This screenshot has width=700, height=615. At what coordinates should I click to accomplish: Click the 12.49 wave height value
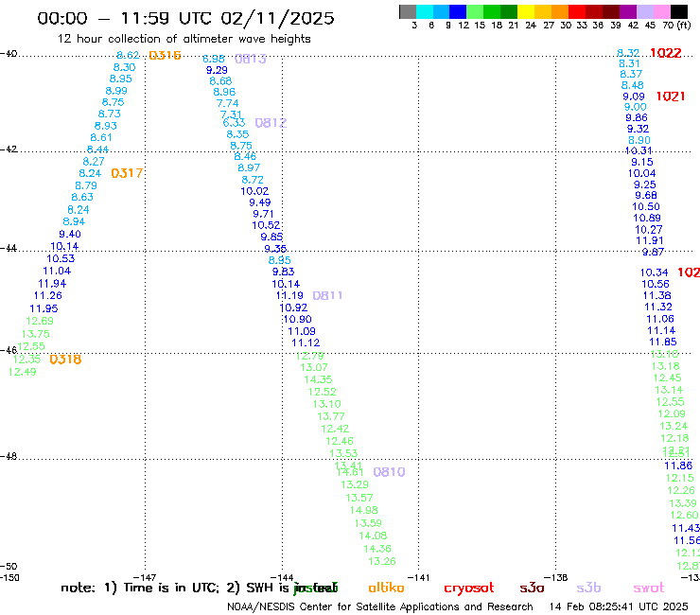click(x=22, y=372)
